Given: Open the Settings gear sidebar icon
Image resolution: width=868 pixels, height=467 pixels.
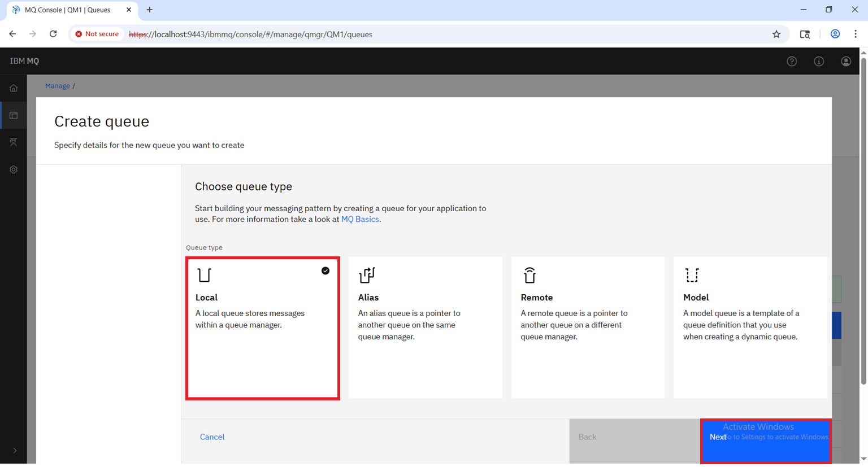Looking at the screenshot, I should point(14,169).
